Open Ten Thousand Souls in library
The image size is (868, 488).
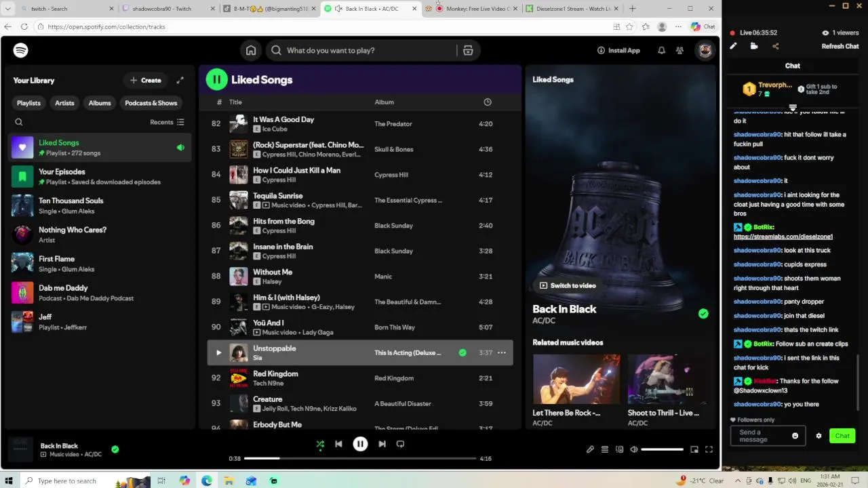click(100, 205)
